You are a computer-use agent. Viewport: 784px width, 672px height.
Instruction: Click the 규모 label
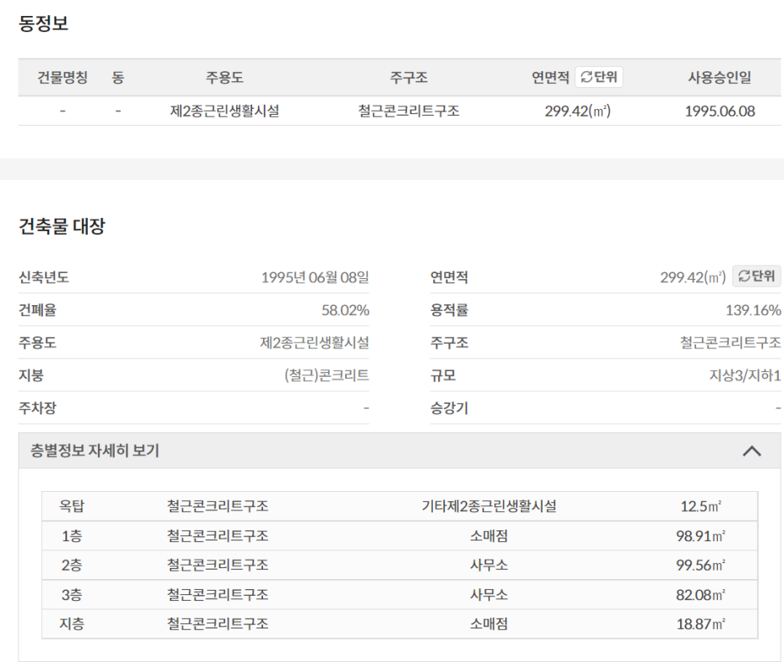pyautogui.click(x=443, y=375)
